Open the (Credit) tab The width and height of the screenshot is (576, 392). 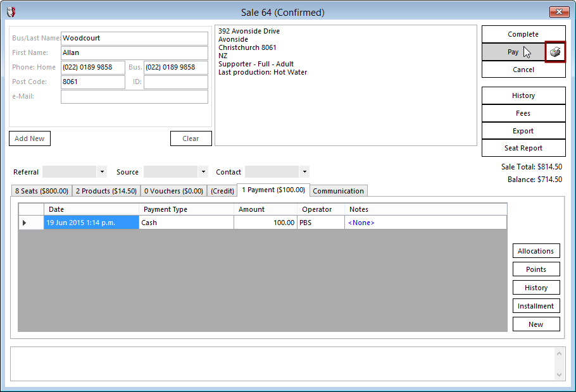point(222,191)
